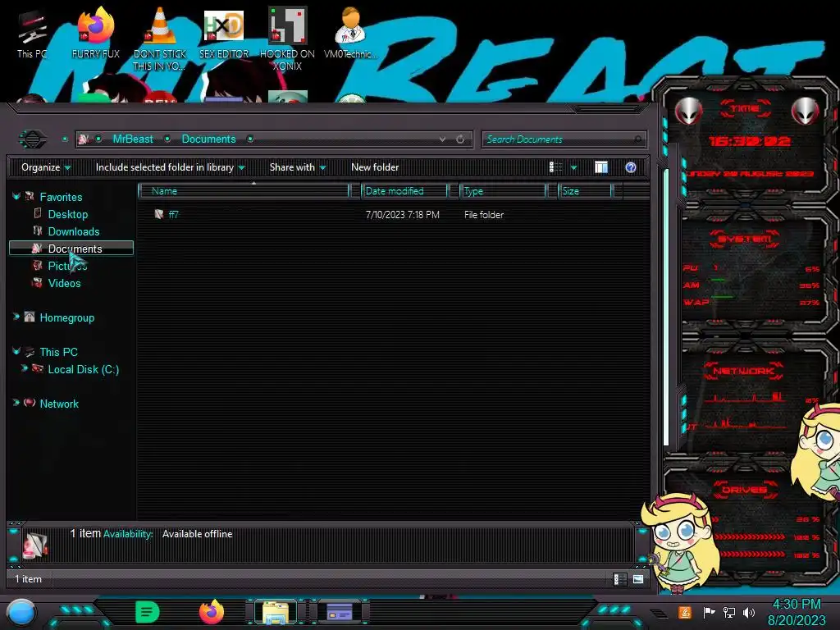840x630 pixels.
Task: Select This PC in navigation pane
Action: pyautogui.click(x=58, y=352)
